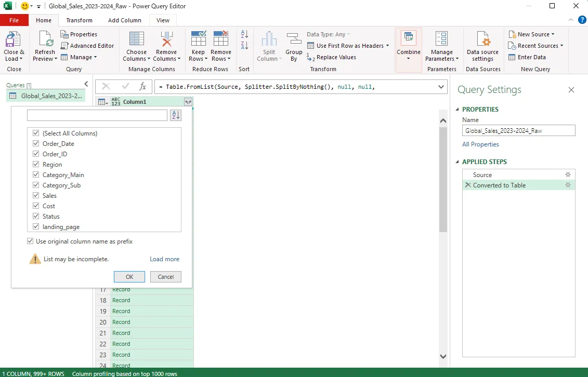This screenshot has width=588, height=377.
Task: Click Cancel in the expand columns popup
Action: [x=166, y=277]
